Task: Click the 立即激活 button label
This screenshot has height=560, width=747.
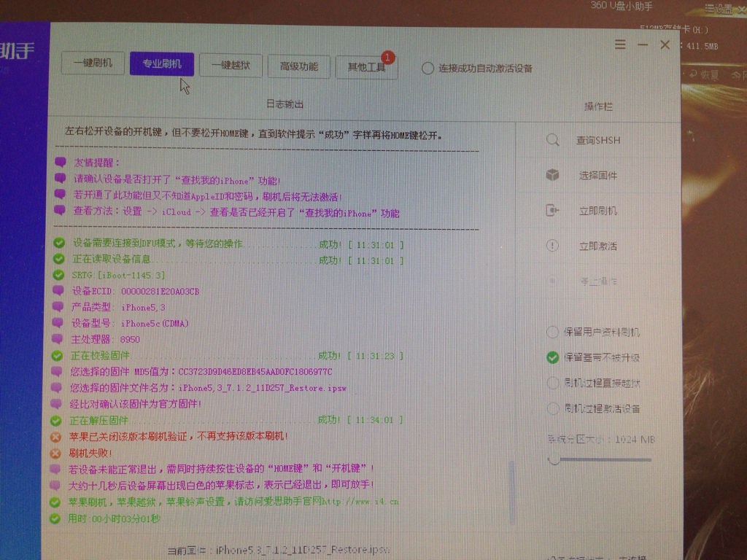Action: [x=598, y=246]
